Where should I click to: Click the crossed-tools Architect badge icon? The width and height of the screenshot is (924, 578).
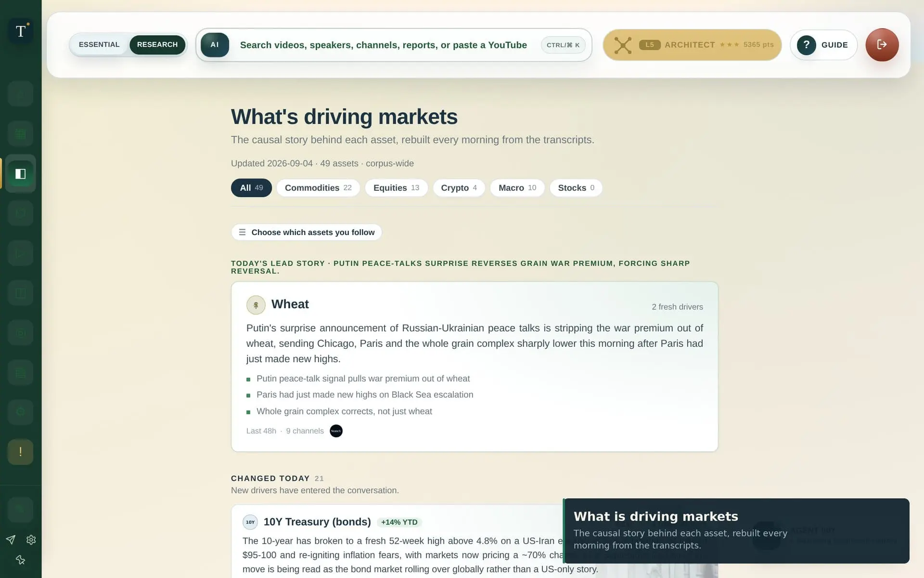[623, 45]
